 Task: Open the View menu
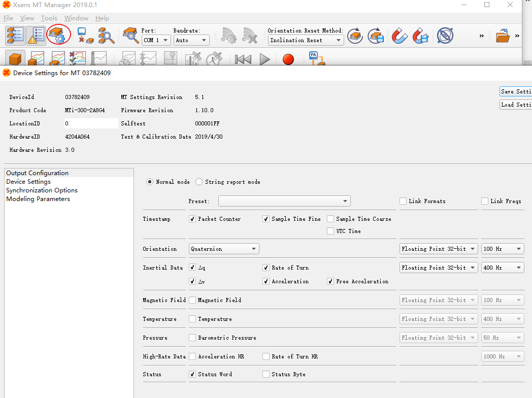(27, 18)
